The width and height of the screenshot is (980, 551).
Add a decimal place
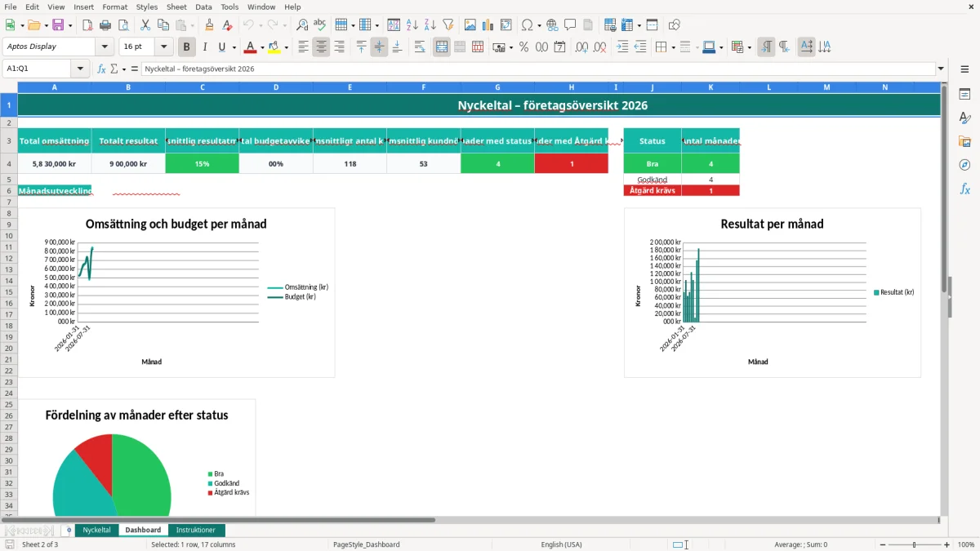point(581,47)
